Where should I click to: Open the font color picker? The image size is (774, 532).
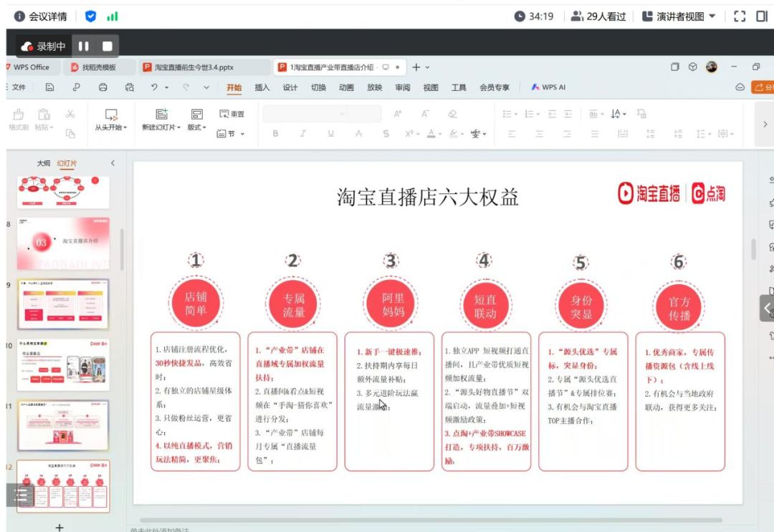pyautogui.click(x=434, y=134)
